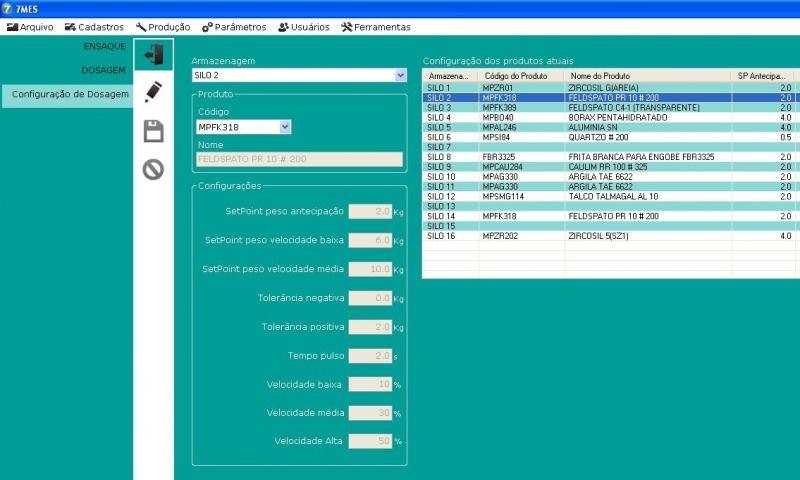Open the Produção menu
This screenshot has height=480, width=800.
pos(163,27)
